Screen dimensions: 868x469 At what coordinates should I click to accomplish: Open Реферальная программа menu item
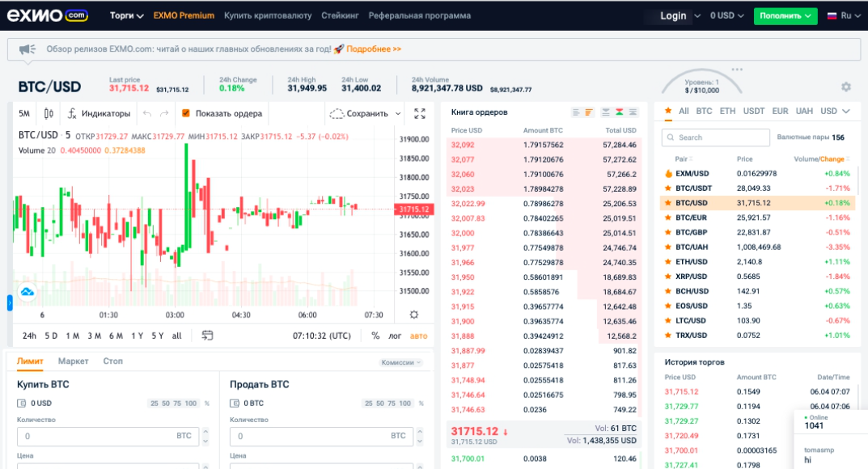click(420, 15)
